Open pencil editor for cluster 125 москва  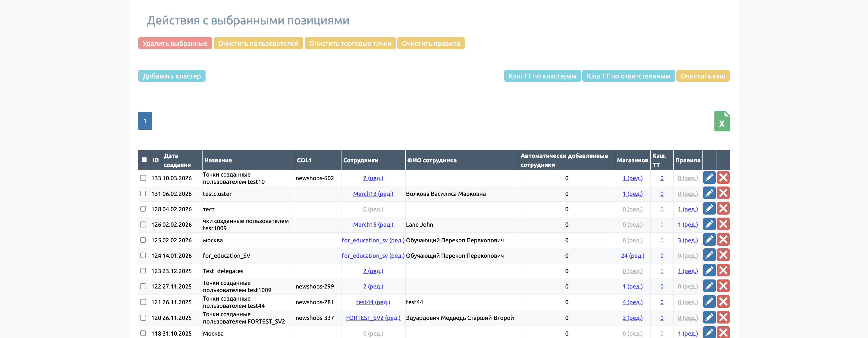pos(709,240)
